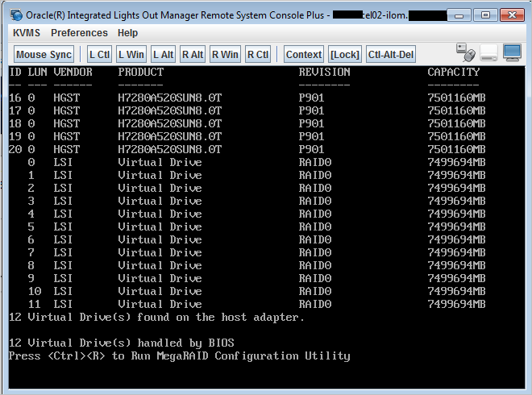Click 'Press <Ctrl><R> to Run MegaRAID' line

pyautogui.click(x=180, y=355)
